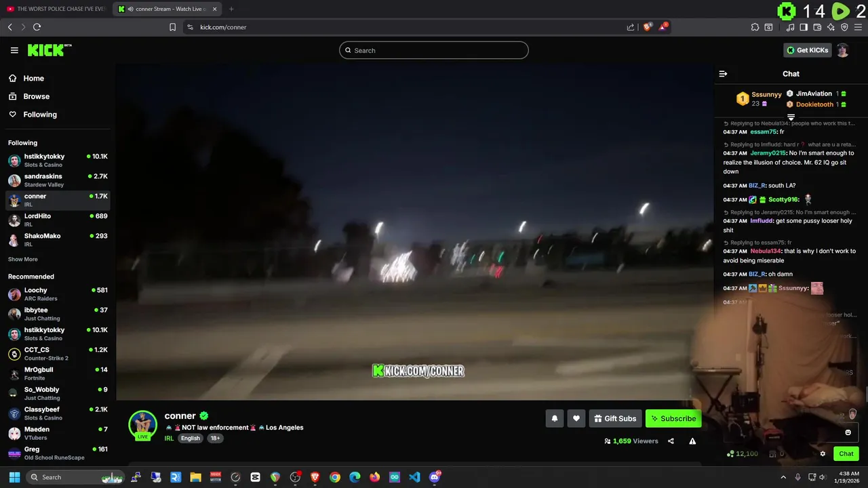The image size is (868, 488).
Task: Open Firefox from the taskbar
Action: (374, 477)
